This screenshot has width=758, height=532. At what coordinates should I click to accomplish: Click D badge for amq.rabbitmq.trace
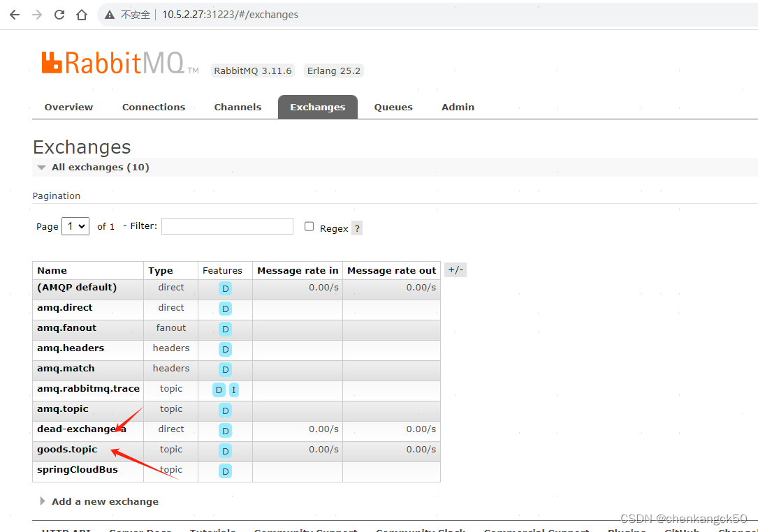coord(219,390)
